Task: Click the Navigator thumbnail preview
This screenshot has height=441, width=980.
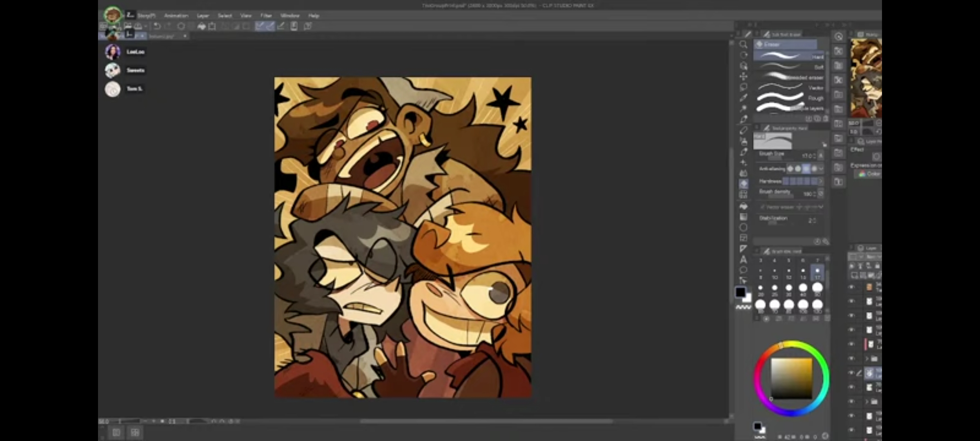Action: (866, 78)
